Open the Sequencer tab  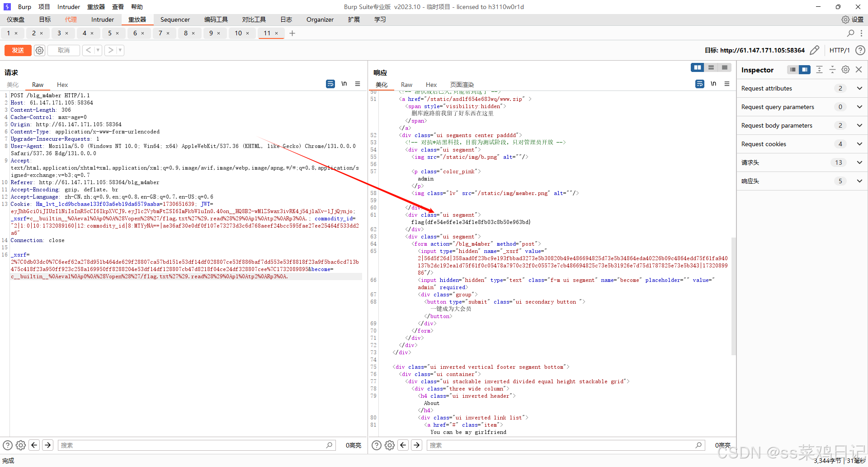175,19
